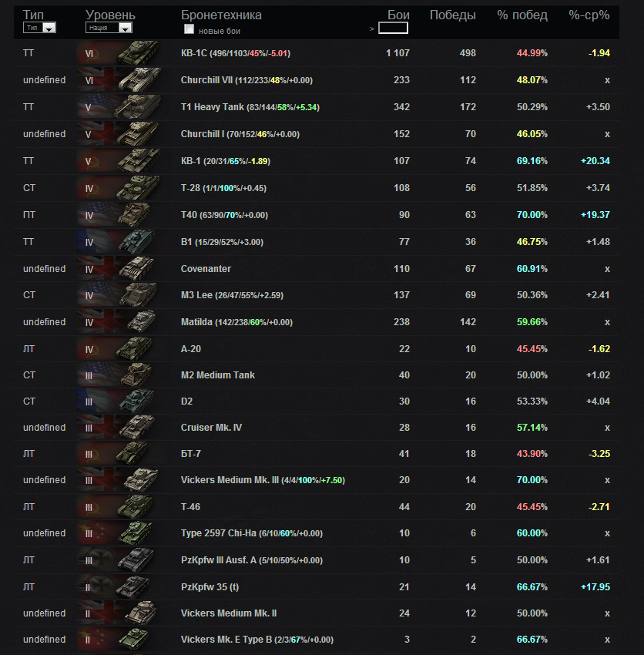Select the Matilda tank name
Screen dimensions: 644x655
pyautogui.click(x=196, y=322)
